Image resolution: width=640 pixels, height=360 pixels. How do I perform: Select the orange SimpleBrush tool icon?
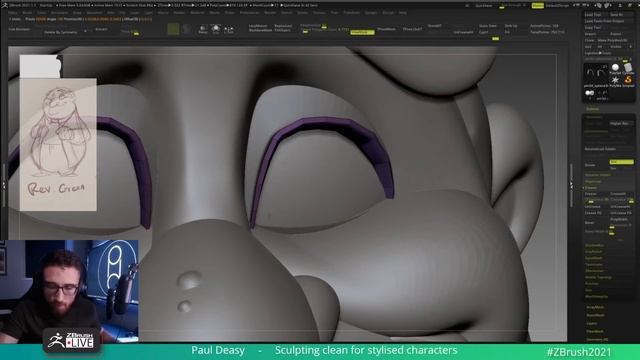click(x=628, y=80)
